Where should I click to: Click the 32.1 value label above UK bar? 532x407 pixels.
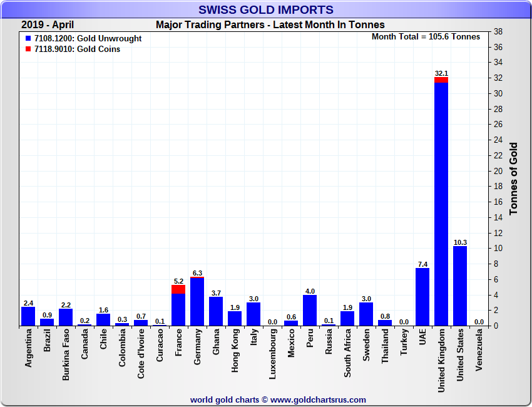[441, 73]
